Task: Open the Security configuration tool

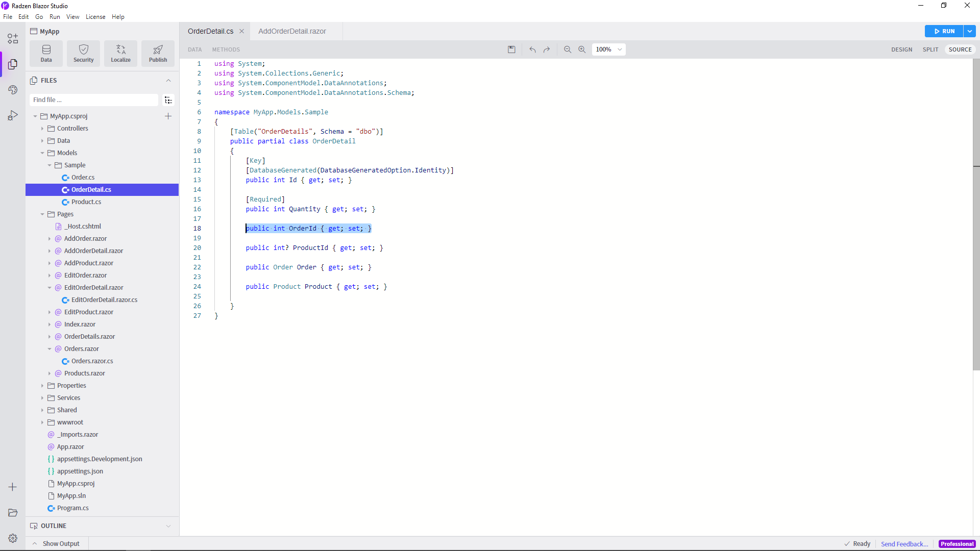Action: (x=83, y=53)
